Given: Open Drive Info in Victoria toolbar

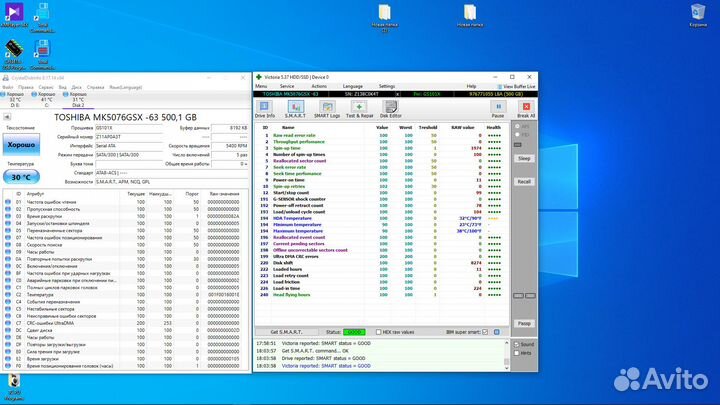Looking at the screenshot, I should [x=264, y=110].
